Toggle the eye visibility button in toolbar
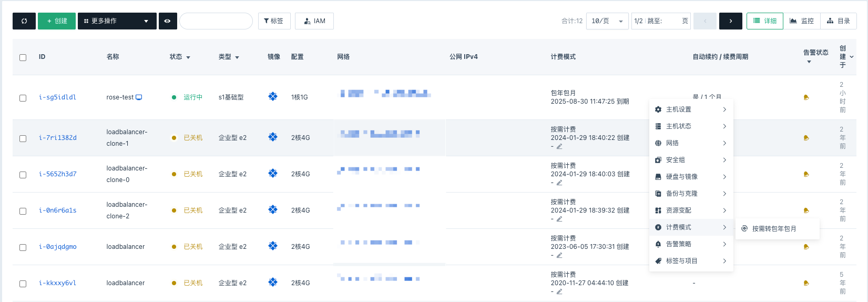Viewport: 868px width, 302px height. point(168,21)
